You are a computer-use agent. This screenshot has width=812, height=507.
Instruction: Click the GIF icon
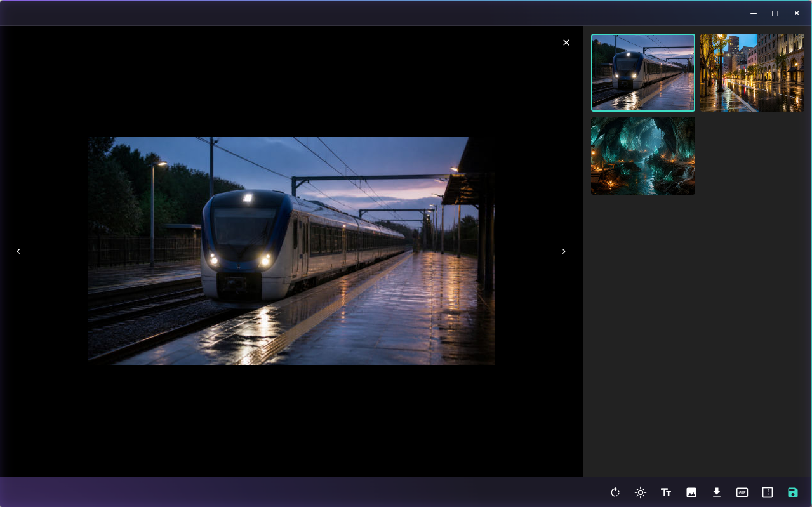tap(742, 492)
